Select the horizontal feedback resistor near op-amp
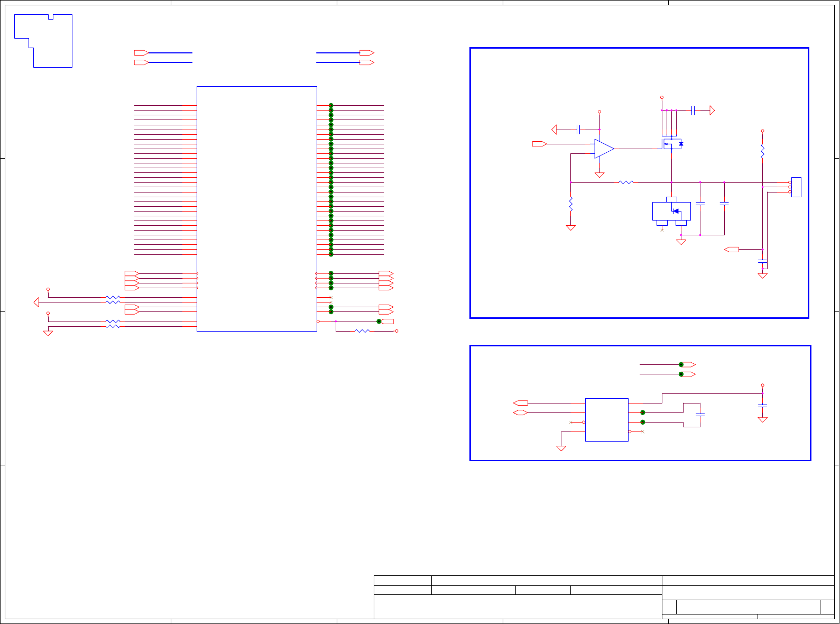Image resolution: width=840 pixels, height=624 pixels. pos(626,182)
